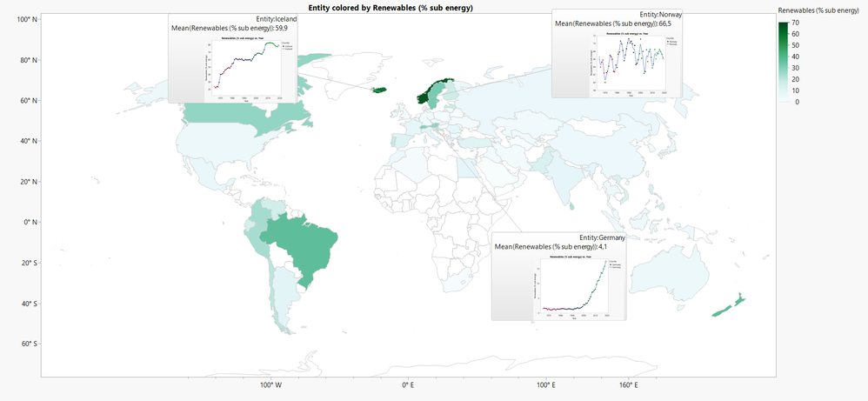Click the green gradient legend bar

pos(784,62)
